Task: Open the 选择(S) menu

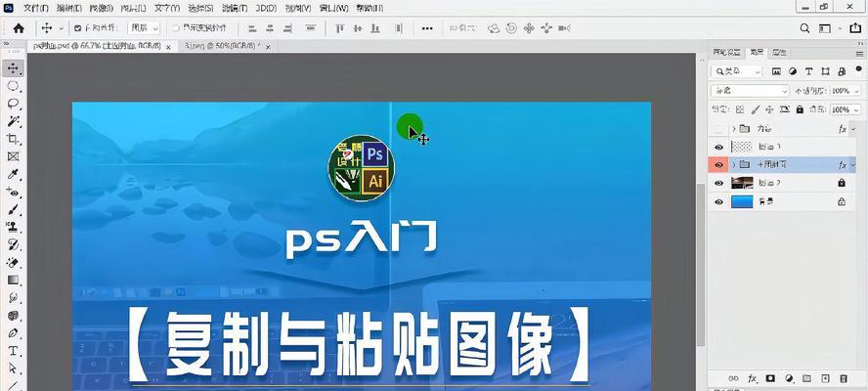Action: point(200,8)
